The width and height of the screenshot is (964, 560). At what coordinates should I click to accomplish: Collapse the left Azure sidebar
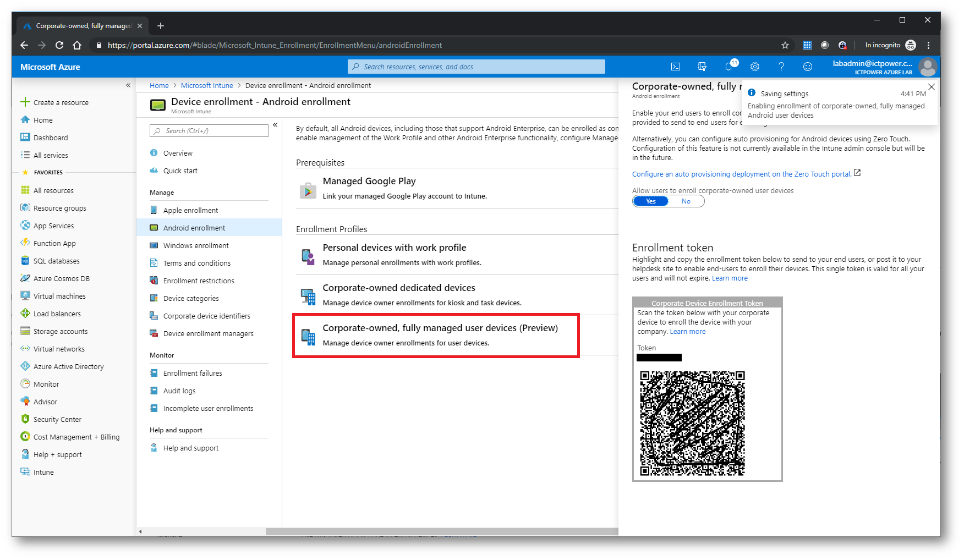pyautogui.click(x=128, y=85)
